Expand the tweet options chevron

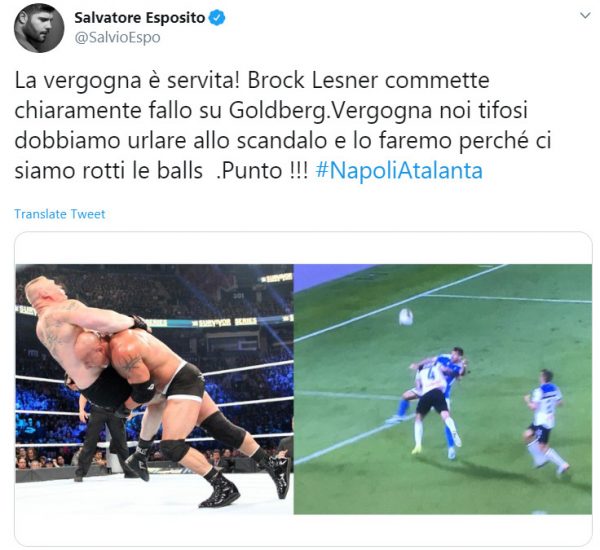click(585, 16)
